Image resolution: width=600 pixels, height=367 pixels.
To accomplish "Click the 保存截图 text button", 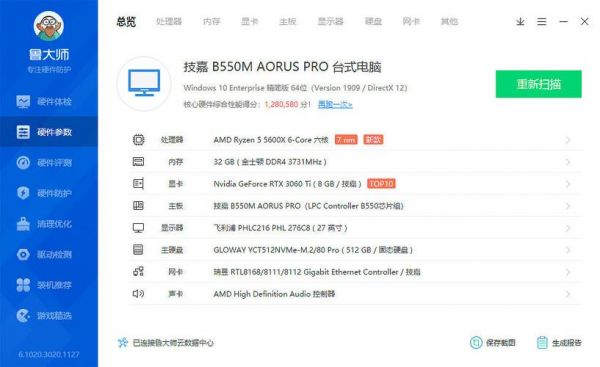I will (501, 343).
